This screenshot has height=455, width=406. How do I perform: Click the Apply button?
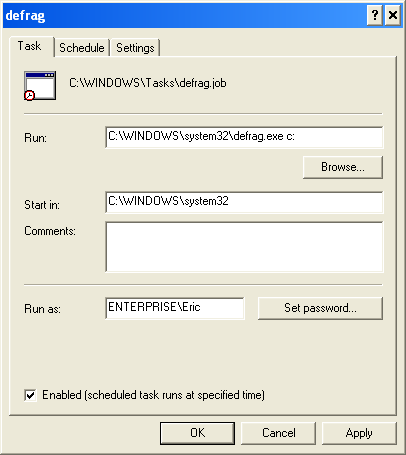[x=359, y=433]
